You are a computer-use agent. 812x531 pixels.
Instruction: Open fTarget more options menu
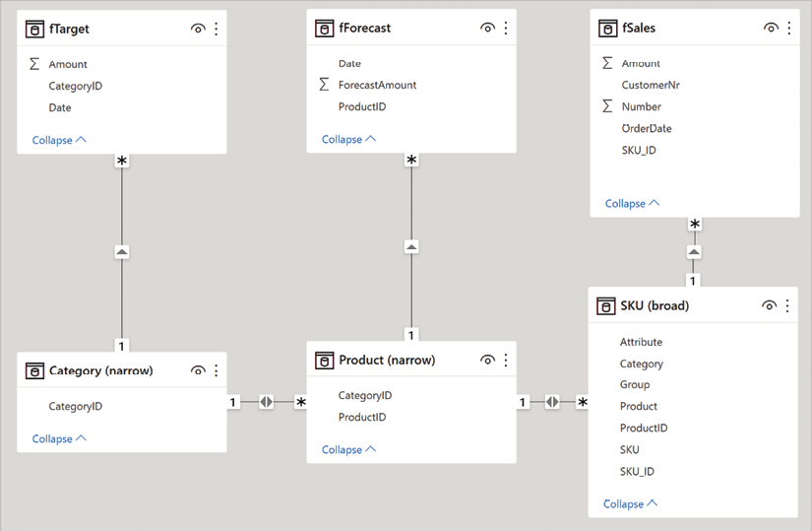tap(217, 29)
